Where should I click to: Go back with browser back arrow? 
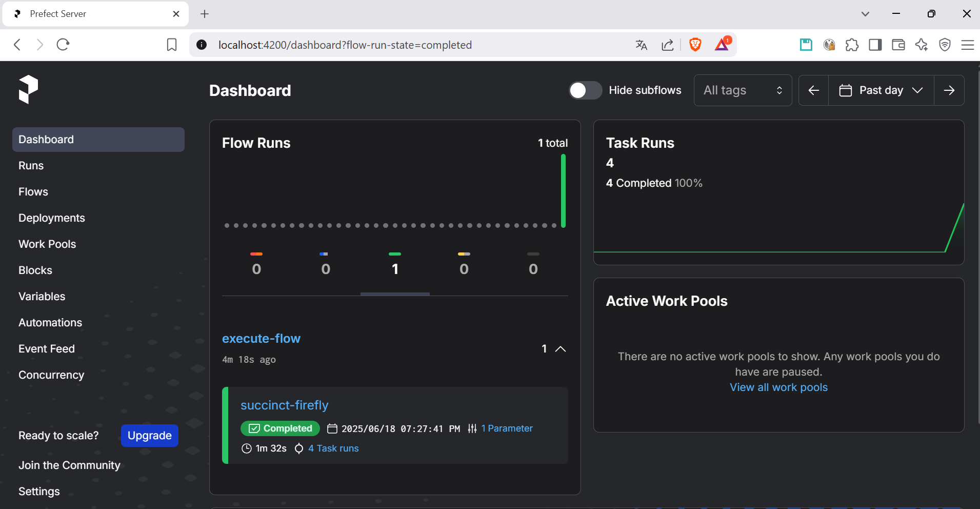pos(17,45)
